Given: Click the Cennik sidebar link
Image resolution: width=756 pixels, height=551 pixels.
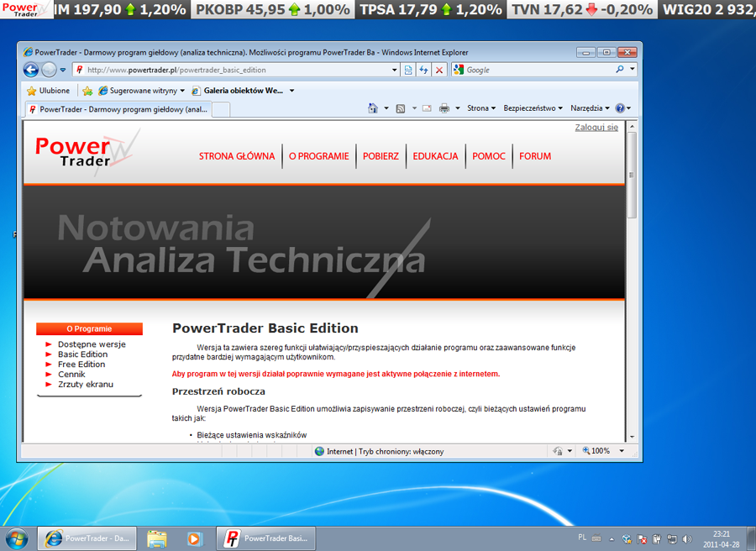Looking at the screenshot, I should (x=71, y=375).
